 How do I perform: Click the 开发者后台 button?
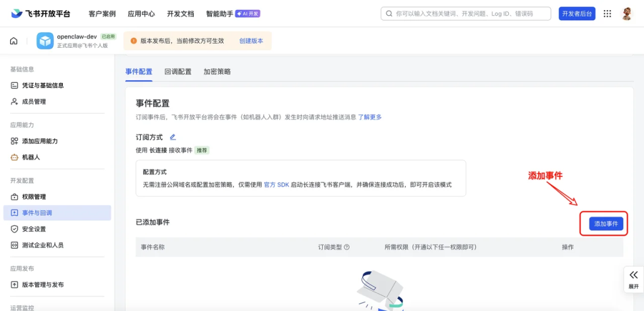577,14
